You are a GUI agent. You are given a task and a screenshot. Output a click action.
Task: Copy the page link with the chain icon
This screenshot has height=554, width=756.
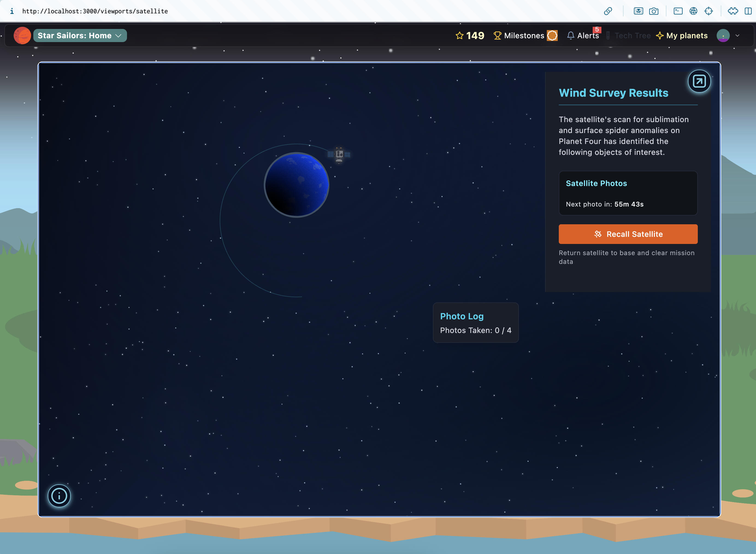pos(608,11)
